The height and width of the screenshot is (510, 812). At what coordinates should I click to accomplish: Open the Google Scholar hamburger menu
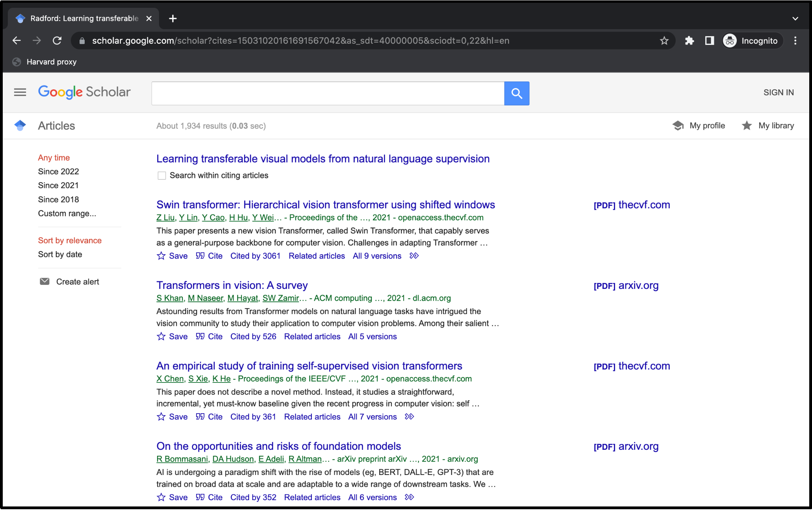point(20,92)
